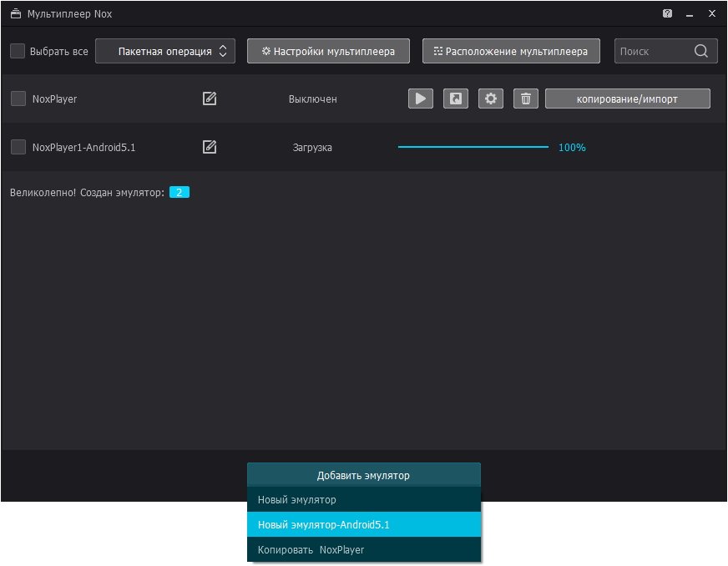This screenshot has width=728, height=566.
Task: Click the search magnifier icon
Action: coord(701,51)
